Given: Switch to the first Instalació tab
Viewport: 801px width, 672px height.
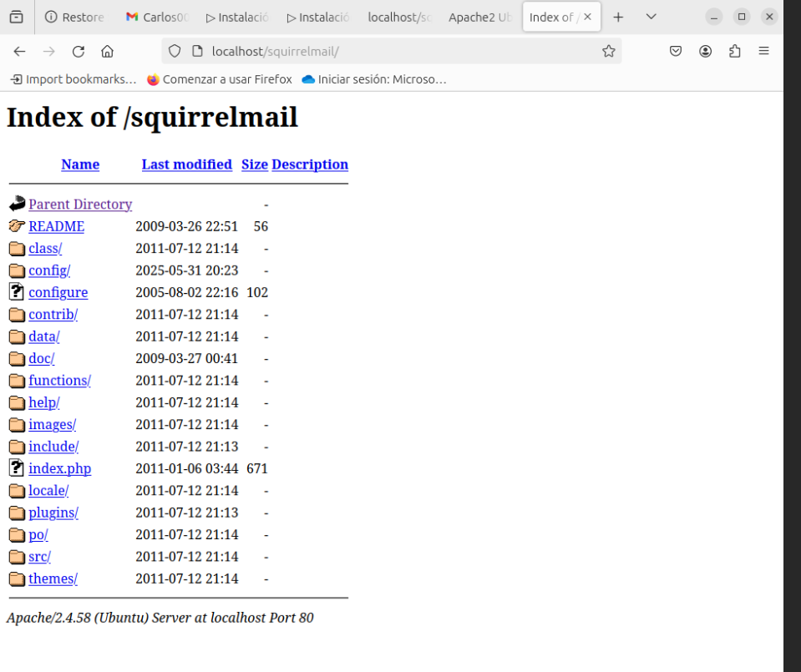Looking at the screenshot, I should (237, 17).
